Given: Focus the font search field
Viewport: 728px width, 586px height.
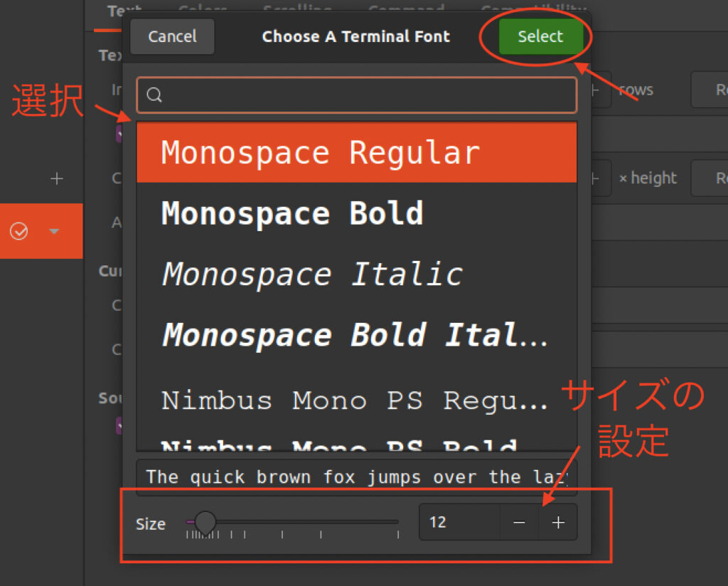Looking at the screenshot, I should click(363, 95).
